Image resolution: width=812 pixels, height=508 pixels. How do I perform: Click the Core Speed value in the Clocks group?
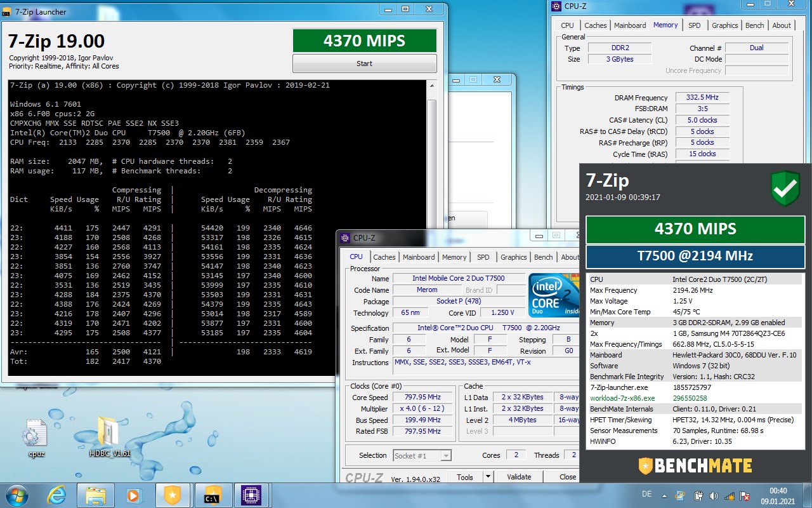[424, 398]
